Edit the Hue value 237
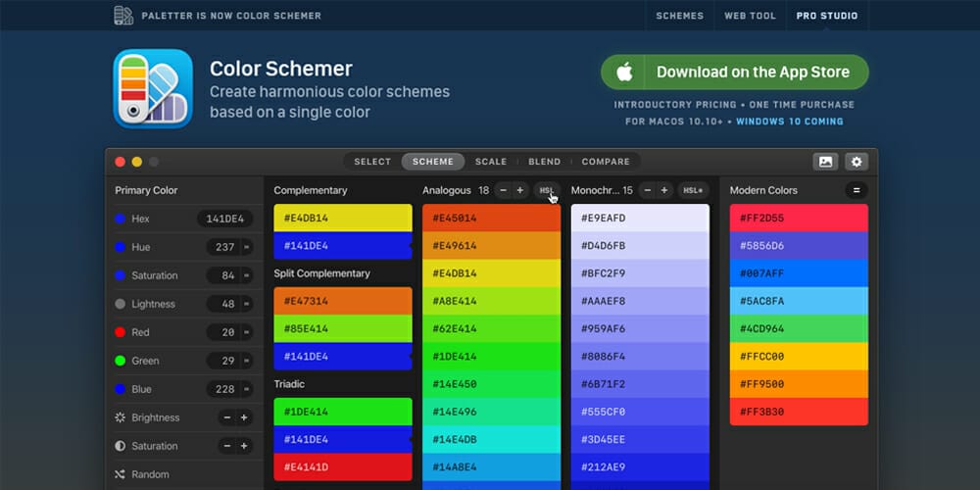 pos(225,247)
